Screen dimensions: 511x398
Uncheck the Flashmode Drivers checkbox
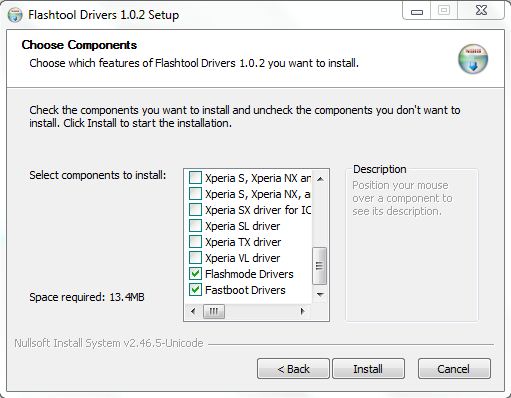pyautogui.click(x=195, y=274)
